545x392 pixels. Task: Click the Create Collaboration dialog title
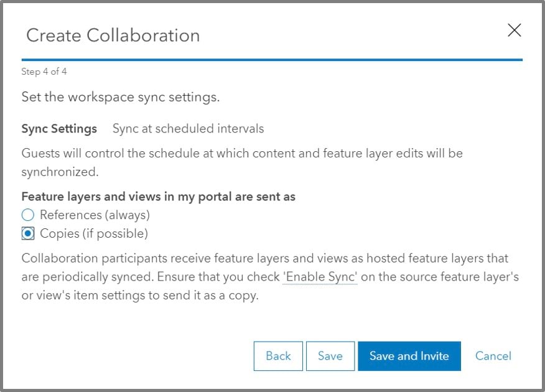pos(113,35)
